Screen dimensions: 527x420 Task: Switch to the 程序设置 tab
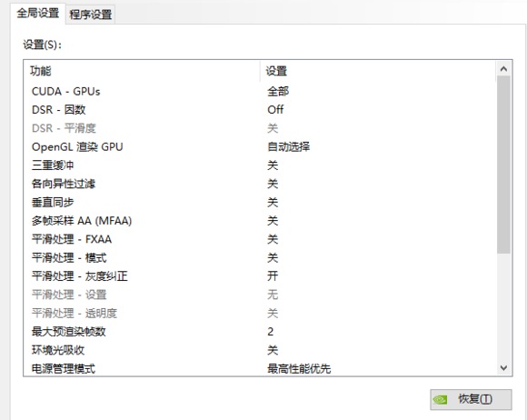pyautogui.click(x=91, y=15)
